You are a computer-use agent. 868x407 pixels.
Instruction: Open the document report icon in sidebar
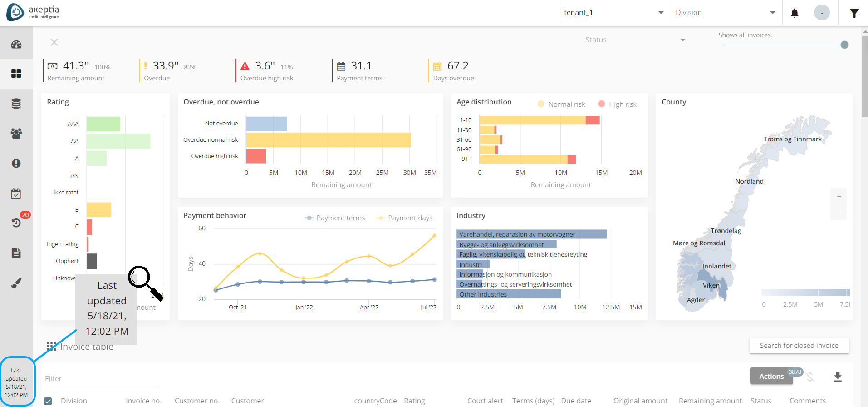(16, 253)
